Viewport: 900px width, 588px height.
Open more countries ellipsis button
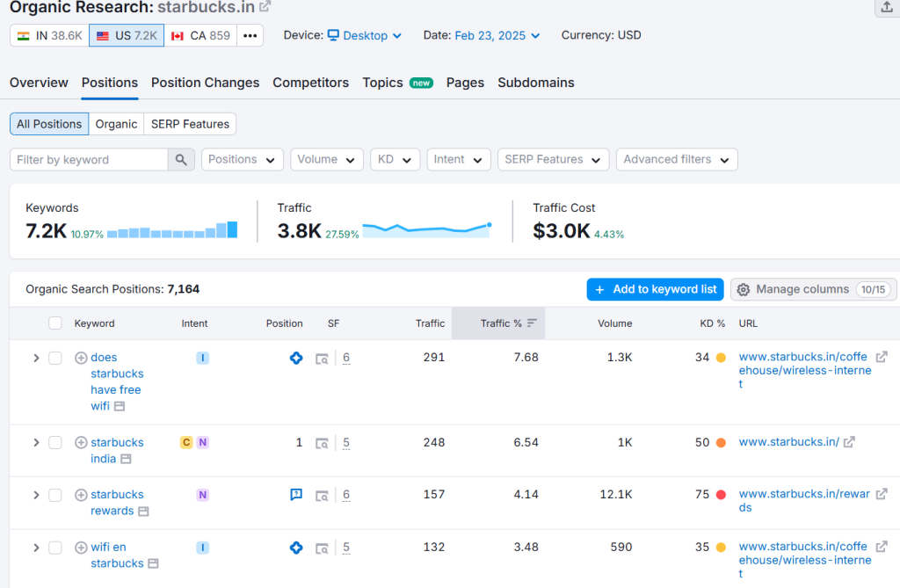point(250,36)
